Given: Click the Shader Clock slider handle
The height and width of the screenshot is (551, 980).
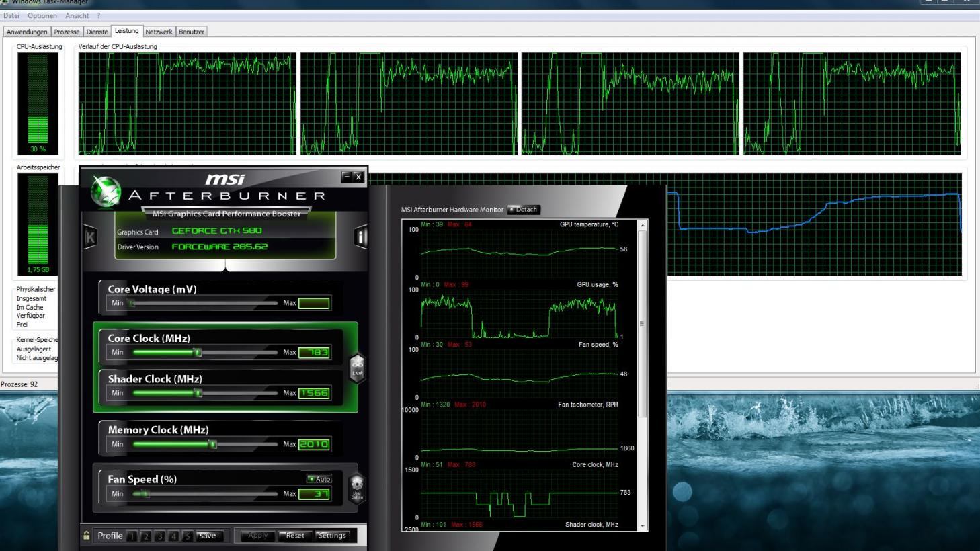Looking at the screenshot, I should (198, 393).
